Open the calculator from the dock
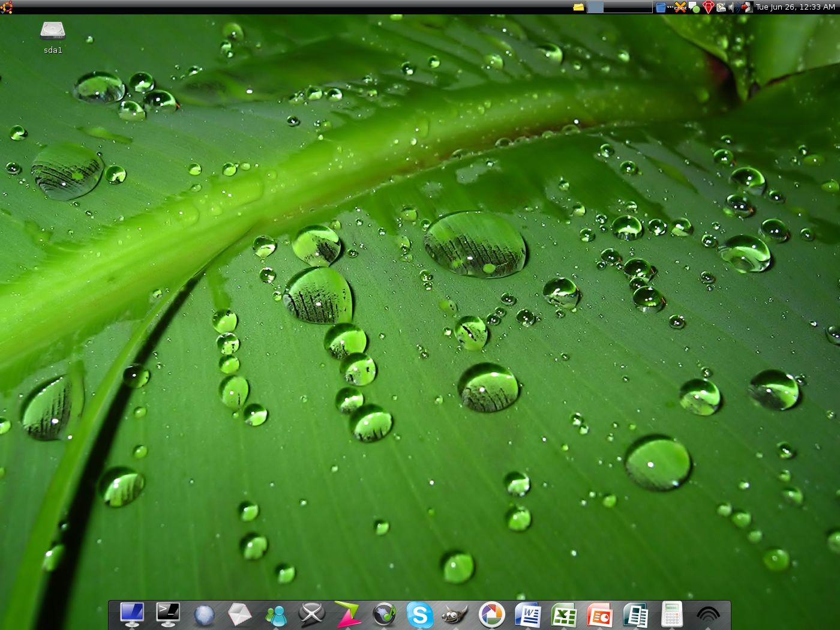840x630 pixels. click(672, 614)
